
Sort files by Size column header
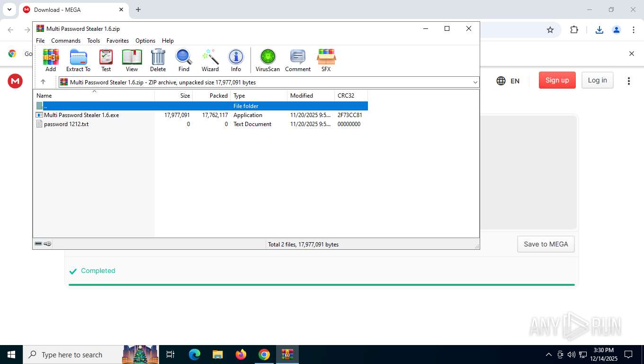click(x=174, y=96)
